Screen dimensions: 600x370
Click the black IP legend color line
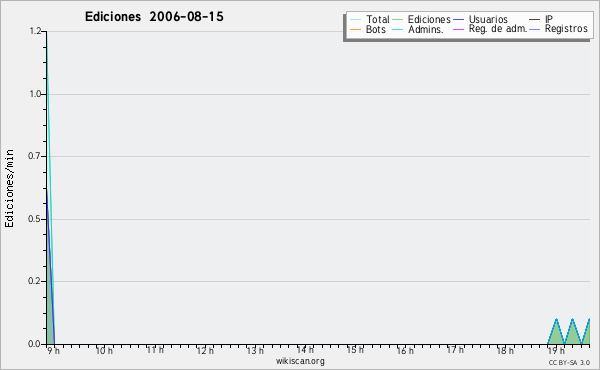(x=534, y=20)
